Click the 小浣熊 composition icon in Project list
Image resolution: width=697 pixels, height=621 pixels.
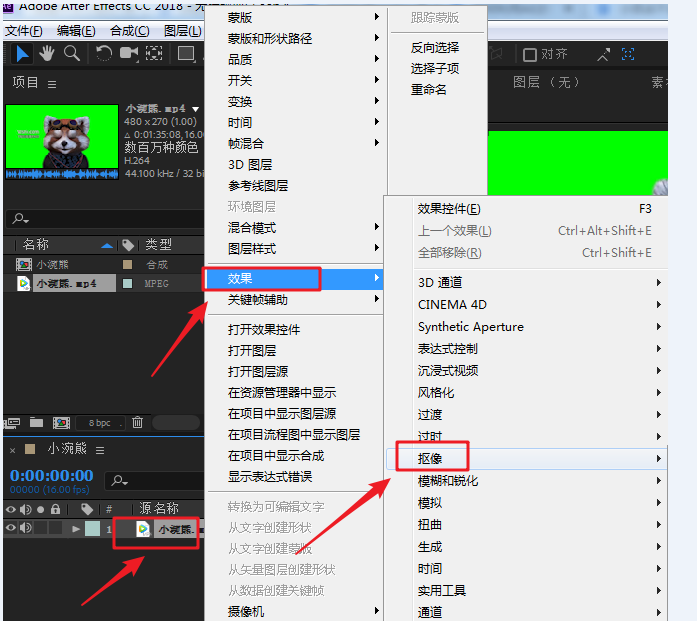click(x=24, y=264)
